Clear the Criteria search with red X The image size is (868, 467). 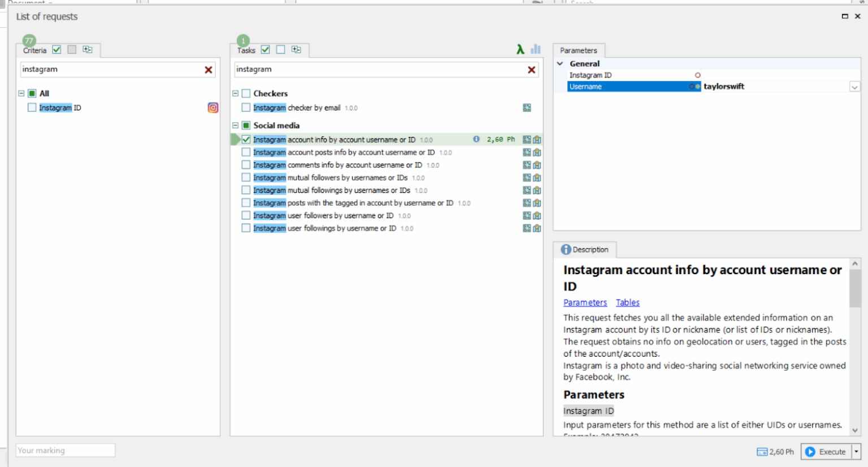209,70
